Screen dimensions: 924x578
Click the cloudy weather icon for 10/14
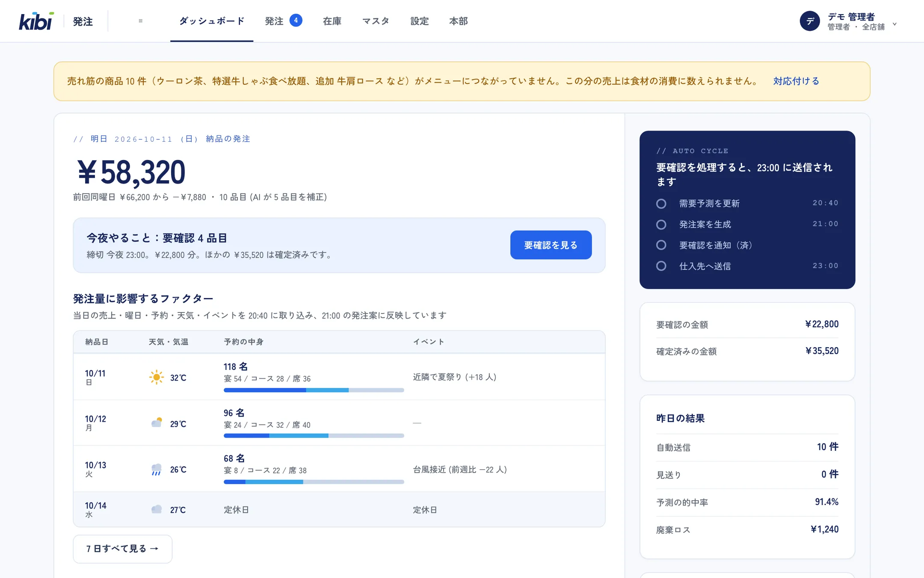pyautogui.click(x=157, y=509)
